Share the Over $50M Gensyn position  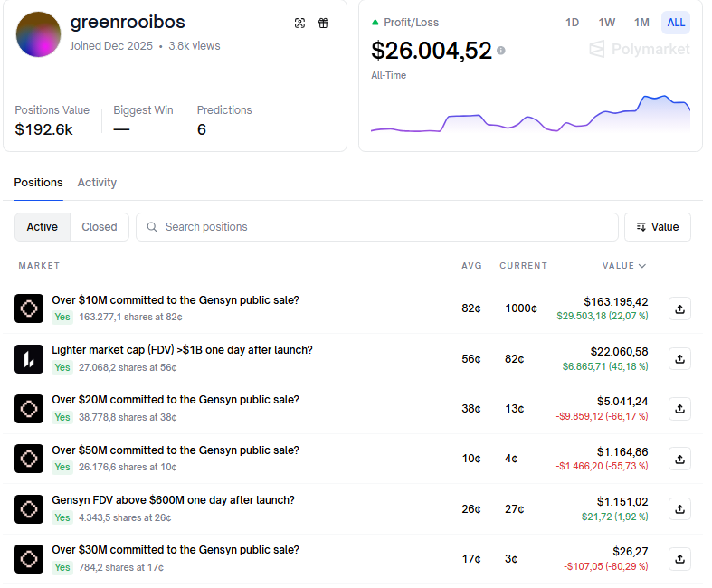tap(679, 459)
